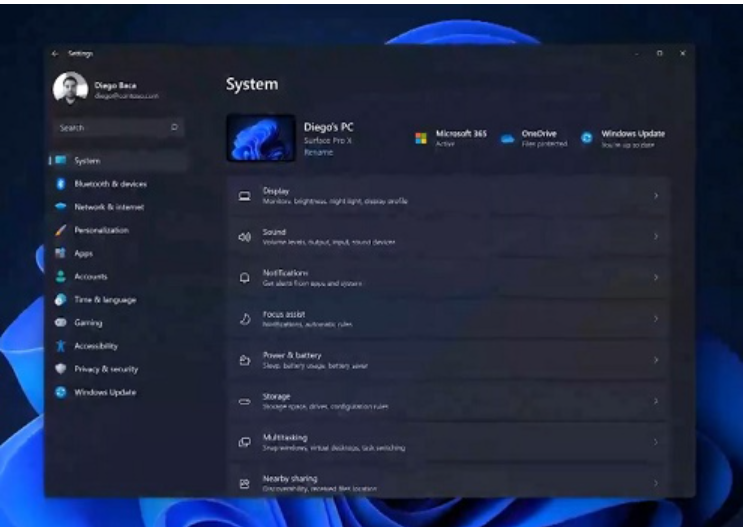Screen dimensions: 743x527
Task: Click the Accessibility label in sidebar
Action: click(96, 346)
